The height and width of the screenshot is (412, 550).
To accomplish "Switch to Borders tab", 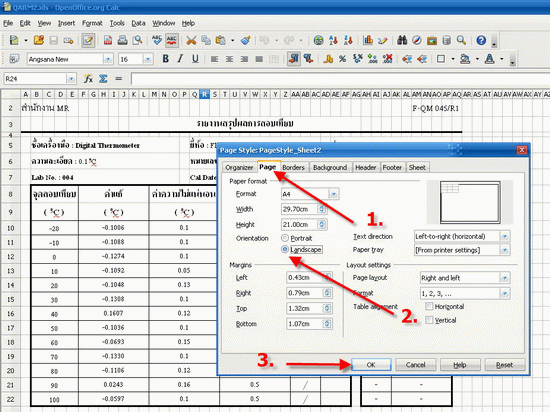I will pyautogui.click(x=294, y=168).
